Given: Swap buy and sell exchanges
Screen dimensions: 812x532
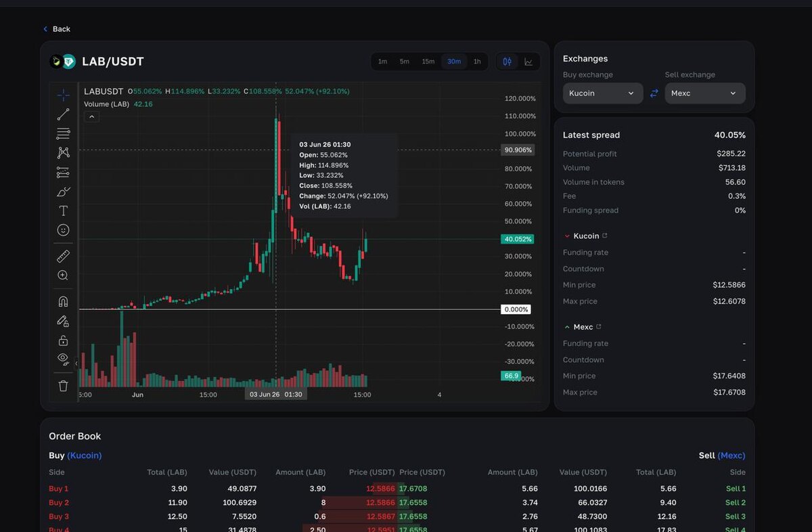Looking at the screenshot, I should coord(654,93).
